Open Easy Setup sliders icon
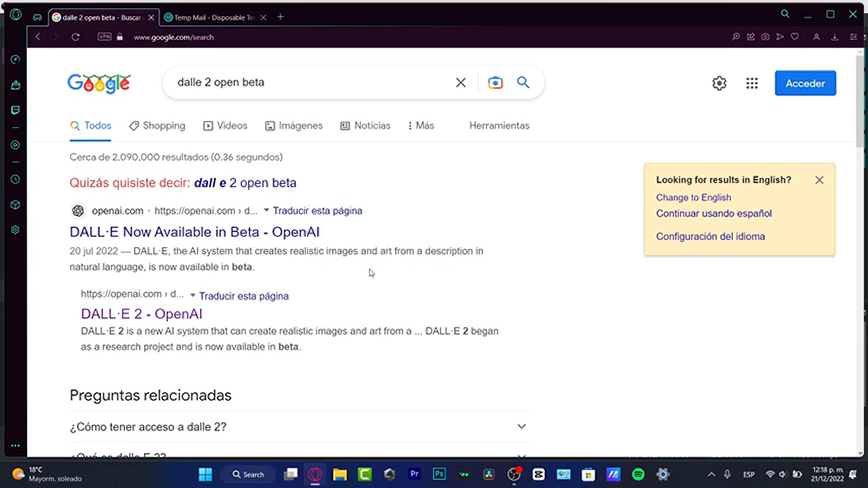This screenshot has height=488, width=868. coord(854,37)
